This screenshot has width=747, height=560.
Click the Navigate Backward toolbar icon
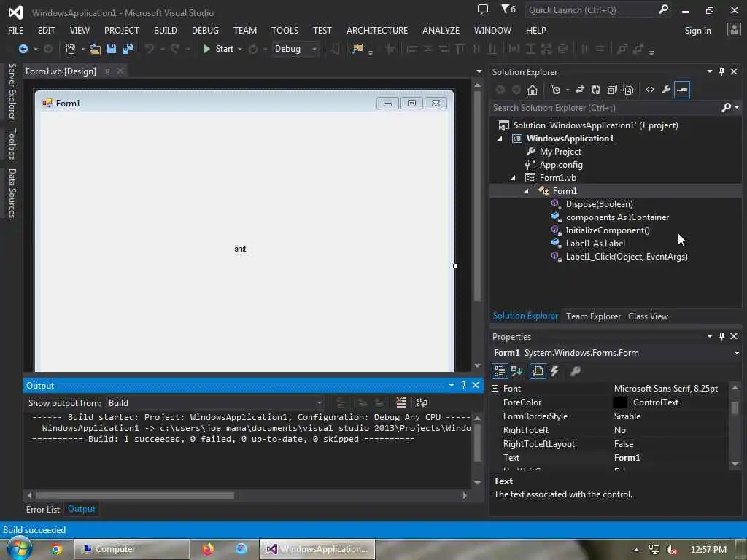pos(23,49)
